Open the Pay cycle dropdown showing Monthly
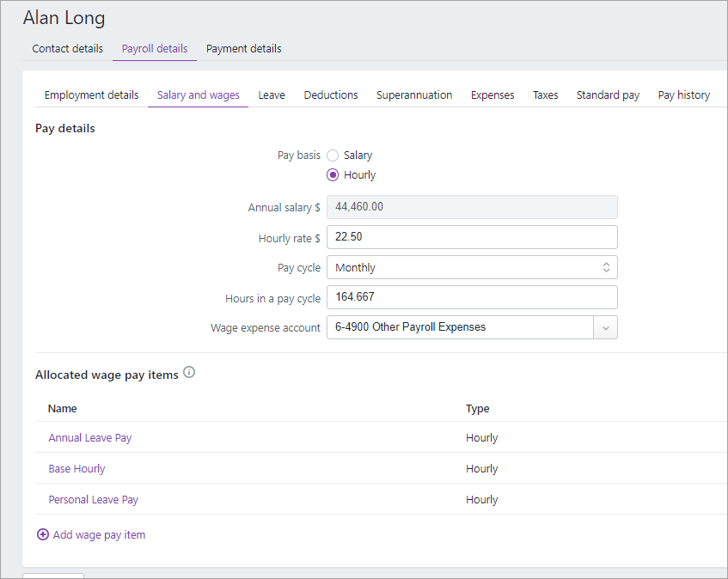The width and height of the screenshot is (728, 579). tap(472, 267)
